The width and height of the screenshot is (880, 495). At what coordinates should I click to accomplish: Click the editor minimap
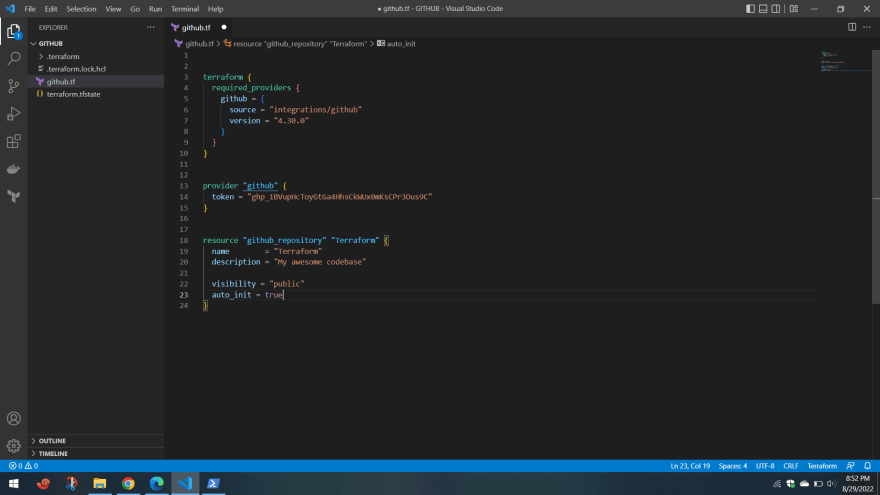point(845,62)
